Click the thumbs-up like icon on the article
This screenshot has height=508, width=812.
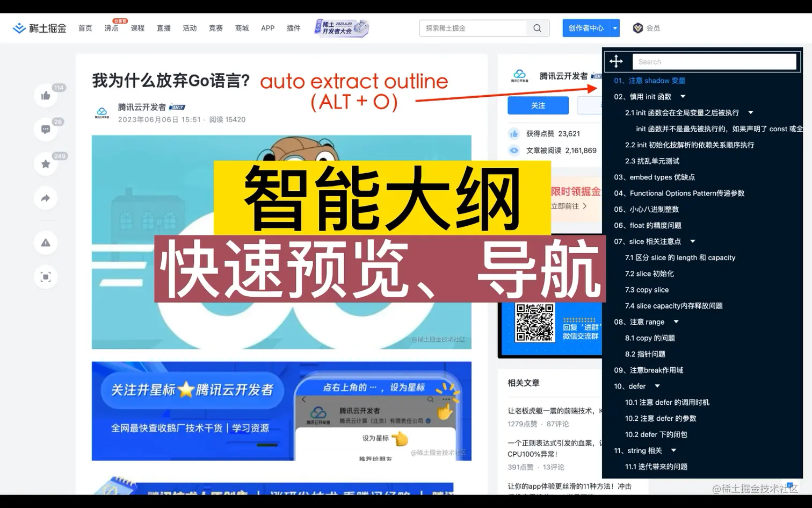pyautogui.click(x=45, y=95)
